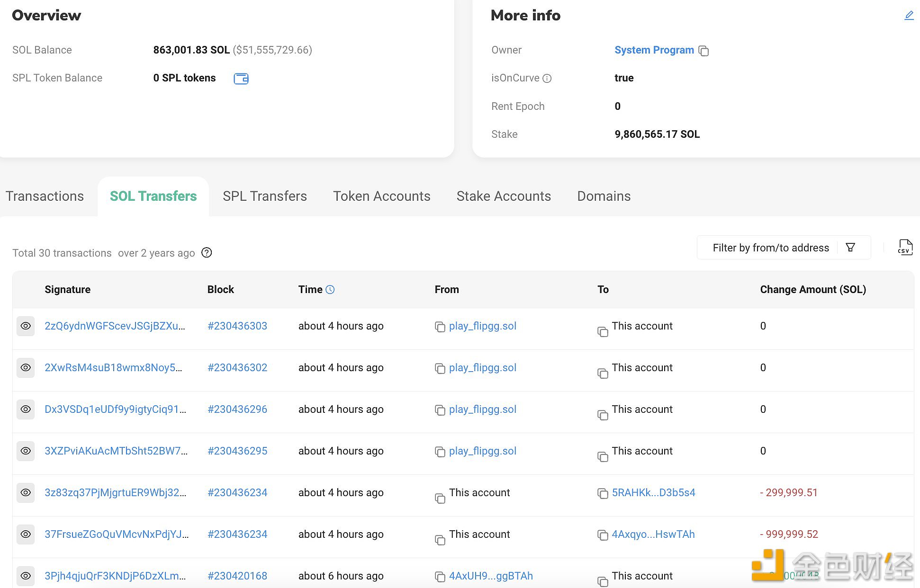This screenshot has width=920, height=588.
Task: Open signature 2XwRsM4suB18wmx8Noy5...
Action: tap(113, 368)
